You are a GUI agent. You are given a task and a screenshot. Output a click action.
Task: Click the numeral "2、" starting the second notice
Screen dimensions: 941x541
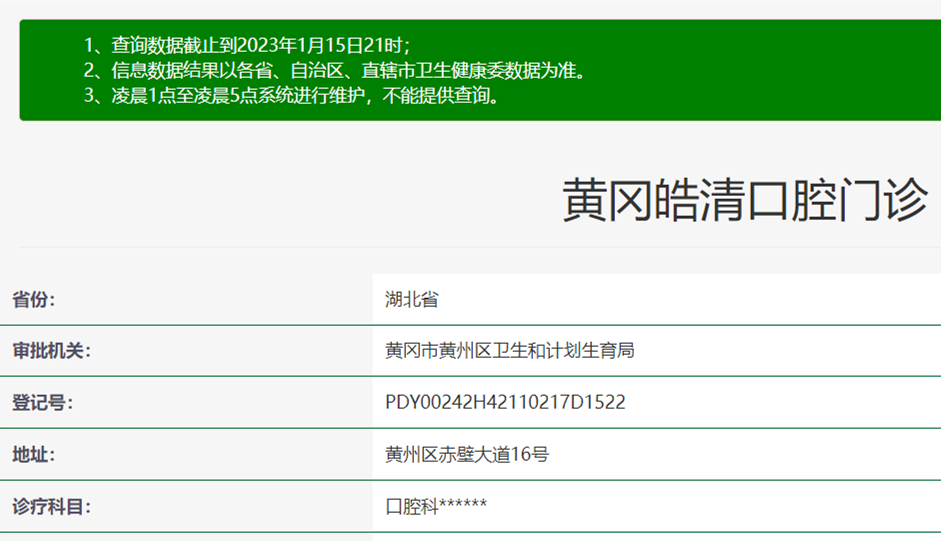96,71
